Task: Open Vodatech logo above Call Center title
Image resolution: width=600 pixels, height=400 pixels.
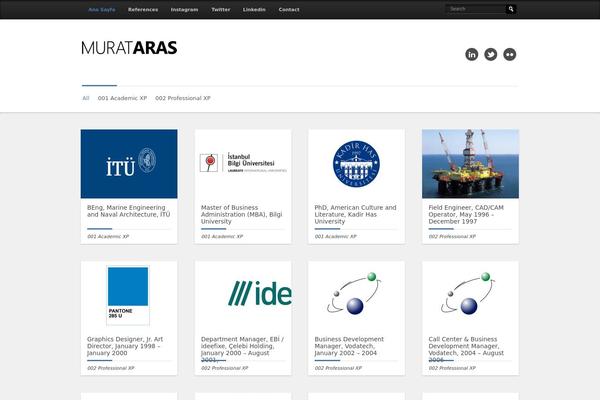Action: click(470, 296)
